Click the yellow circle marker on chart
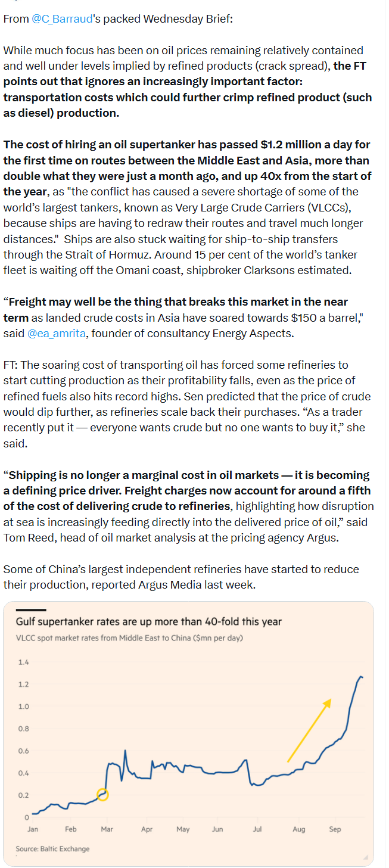The image size is (389, 868). (102, 794)
